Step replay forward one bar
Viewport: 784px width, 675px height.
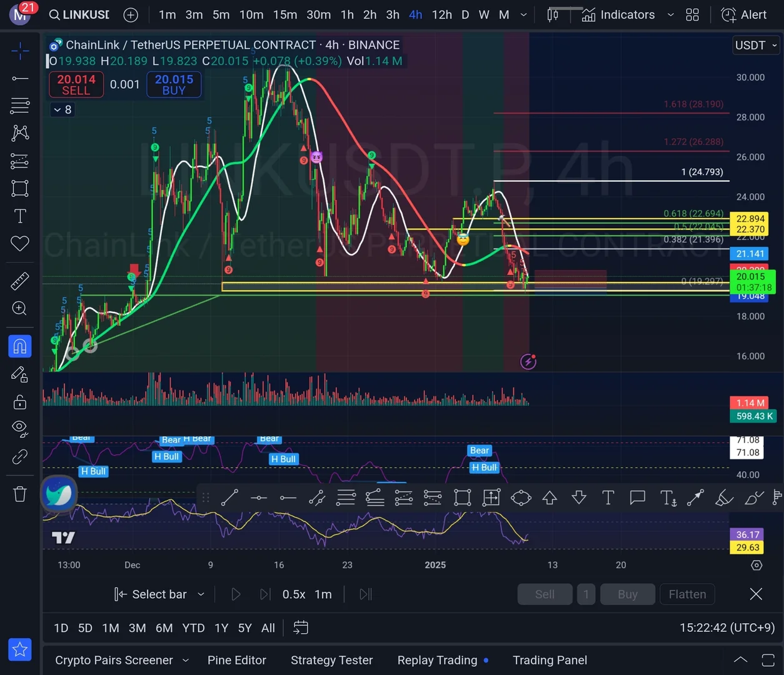click(x=265, y=594)
